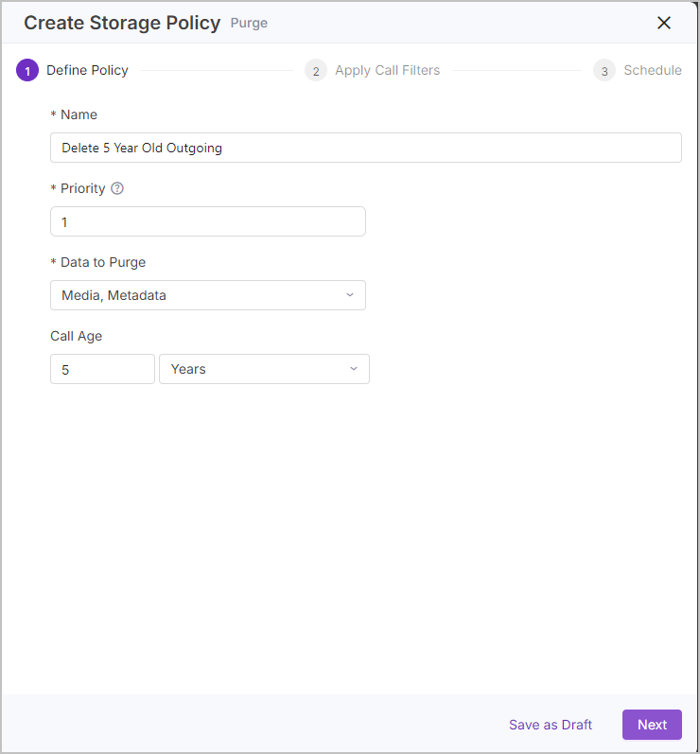Open the Data to Purge dropdown
This screenshot has height=754, width=700.
coord(208,295)
